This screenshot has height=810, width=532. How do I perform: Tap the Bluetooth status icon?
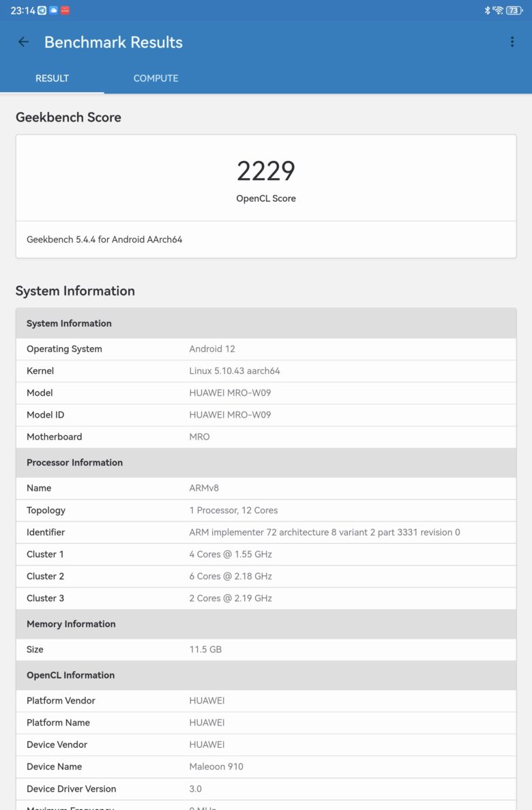pyautogui.click(x=487, y=10)
